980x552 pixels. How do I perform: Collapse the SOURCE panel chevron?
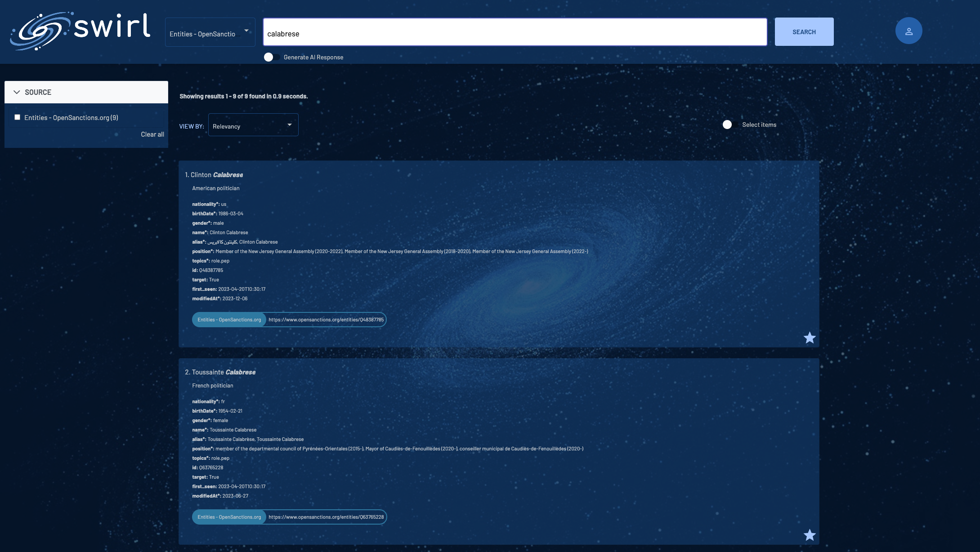click(17, 92)
